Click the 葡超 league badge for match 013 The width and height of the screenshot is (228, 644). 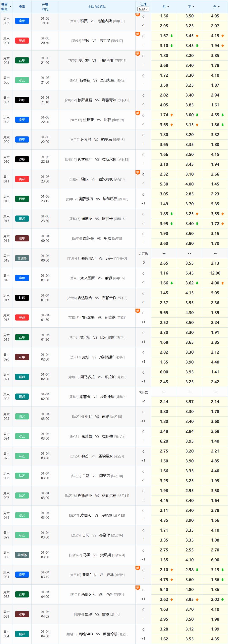(x=22, y=218)
